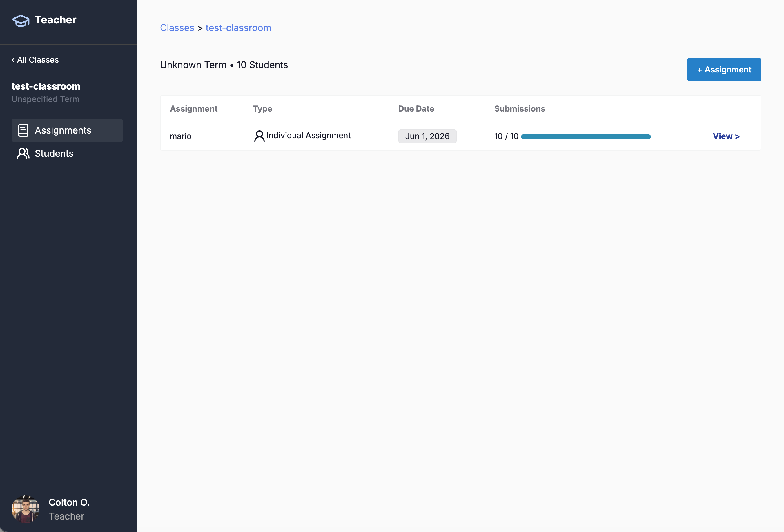Click the Students people icon in sidebar

23,154
